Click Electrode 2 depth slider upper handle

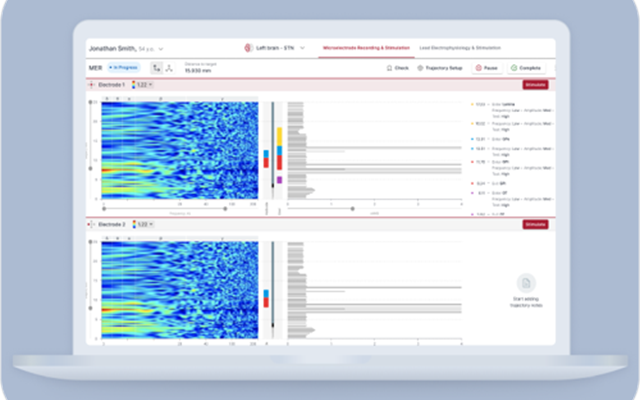pos(91,242)
